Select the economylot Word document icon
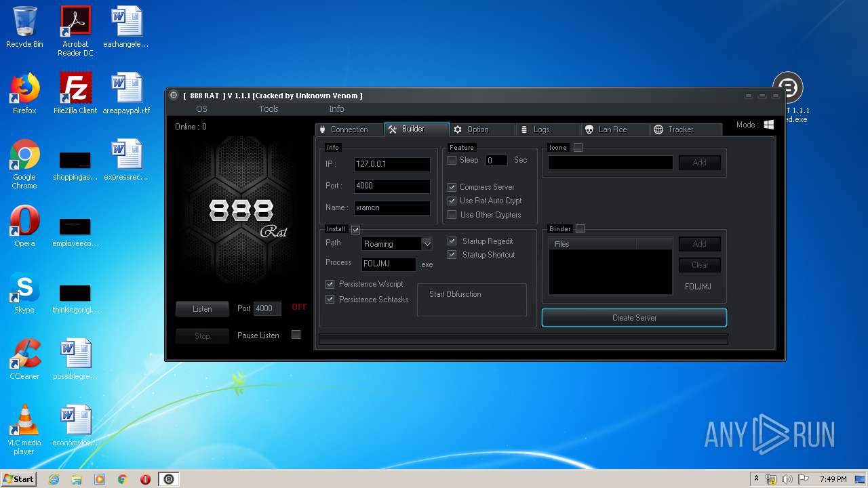 point(75,426)
